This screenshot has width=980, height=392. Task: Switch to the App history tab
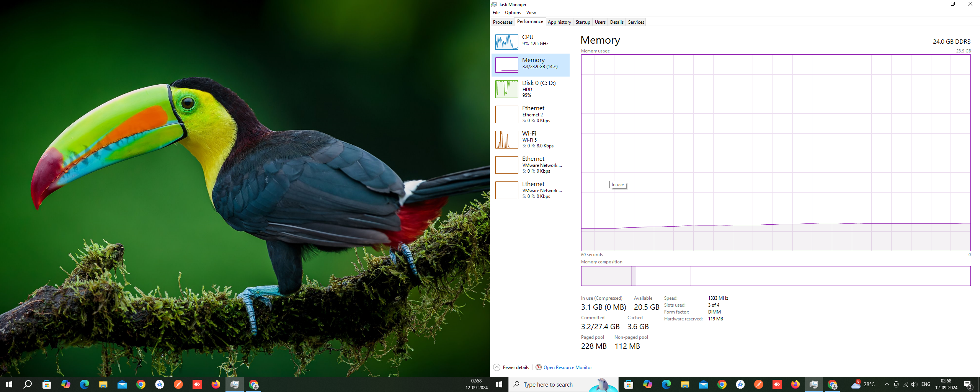(x=559, y=22)
